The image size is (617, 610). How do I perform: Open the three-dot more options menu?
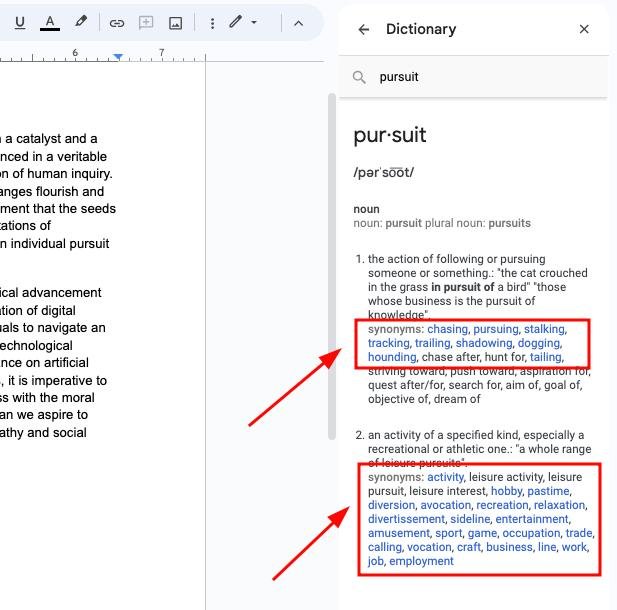click(212, 23)
